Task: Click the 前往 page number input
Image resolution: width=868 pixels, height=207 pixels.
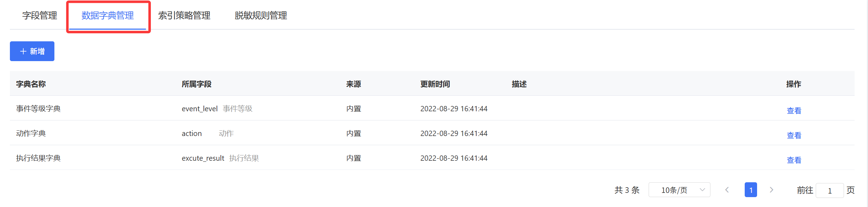Action: [830, 190]
